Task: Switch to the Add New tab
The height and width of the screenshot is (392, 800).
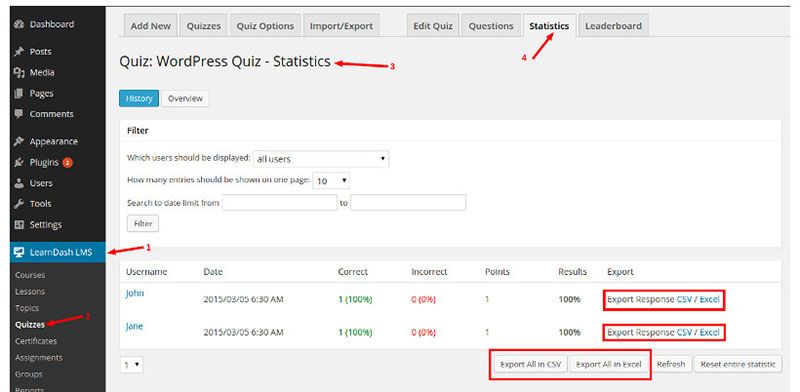Action: click(x=151, y=26)
